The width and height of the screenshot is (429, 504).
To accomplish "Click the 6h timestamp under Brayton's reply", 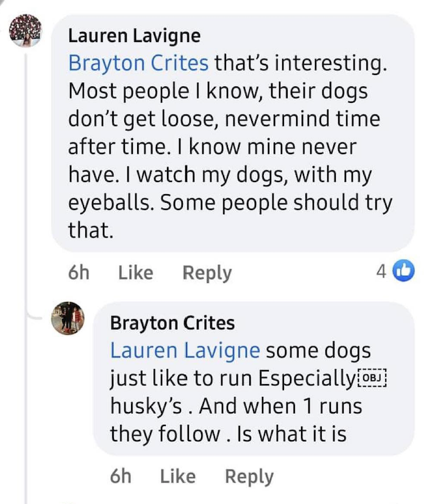I will (120, 476).
